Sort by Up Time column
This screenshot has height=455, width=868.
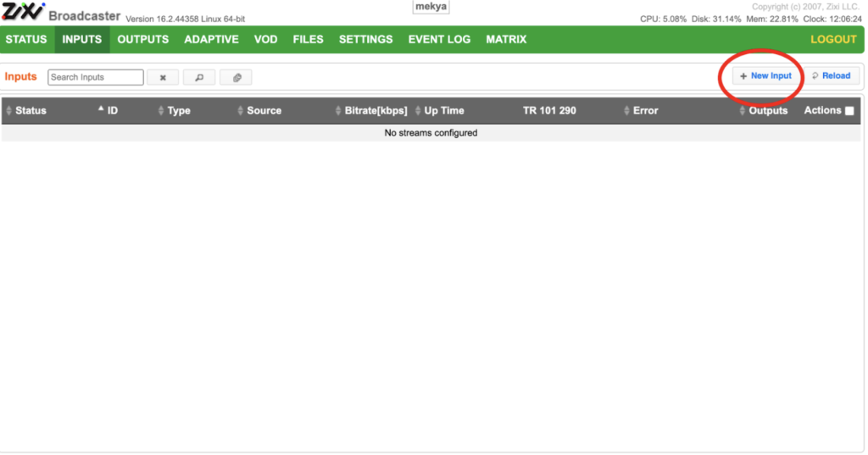(443, 111)
